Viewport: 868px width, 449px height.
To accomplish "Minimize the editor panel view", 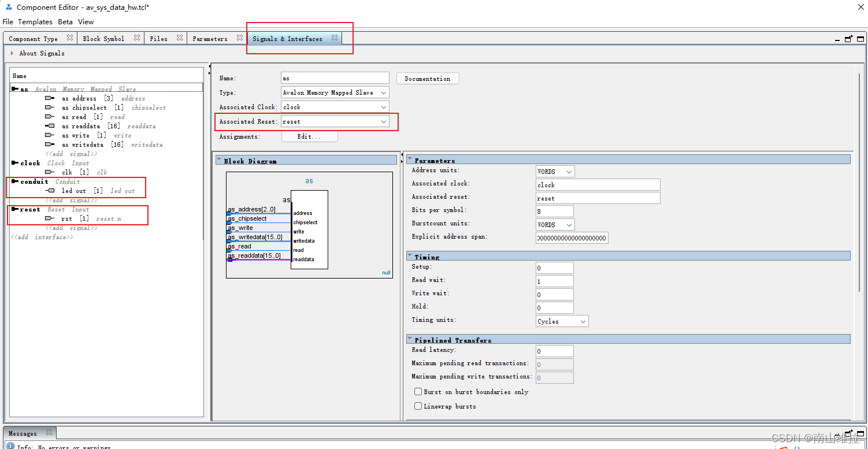I will point(838,40).
